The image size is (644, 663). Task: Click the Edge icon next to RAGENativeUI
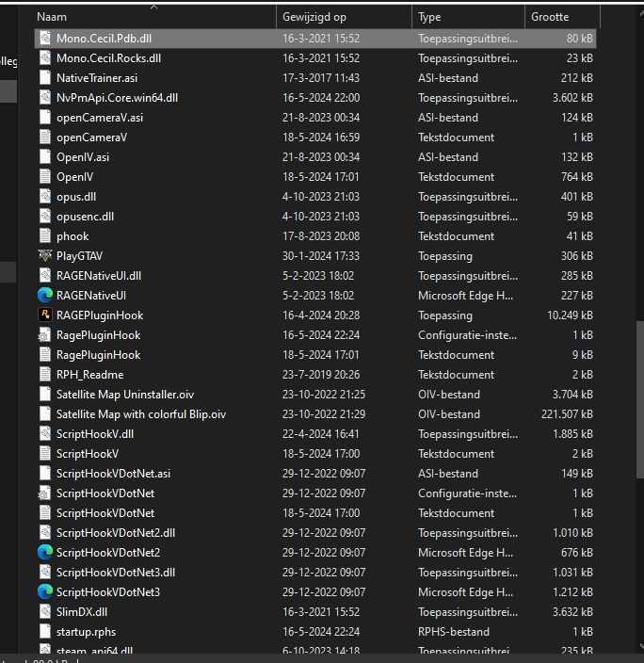45,295
